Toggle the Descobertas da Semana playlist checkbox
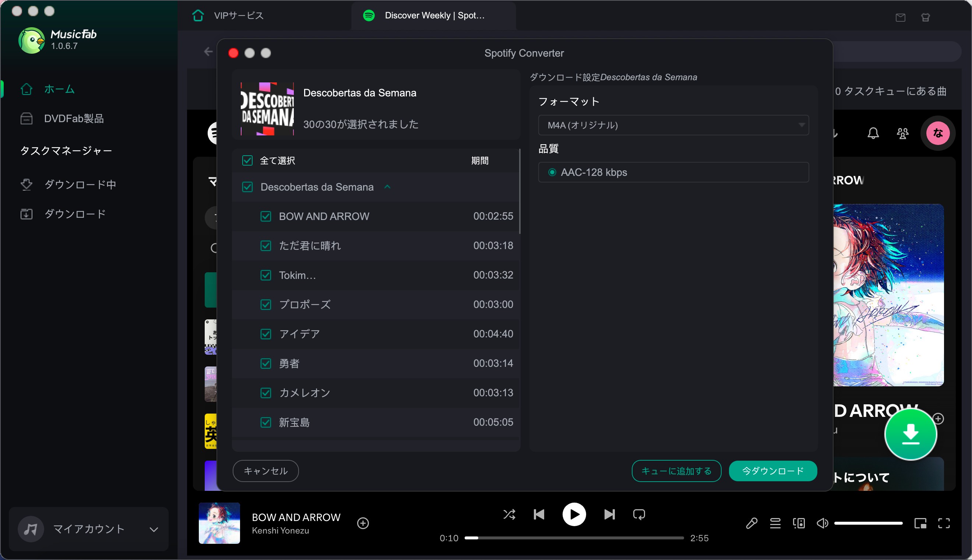The height and width of the screenshot is (560, 972). coord(247,187)
